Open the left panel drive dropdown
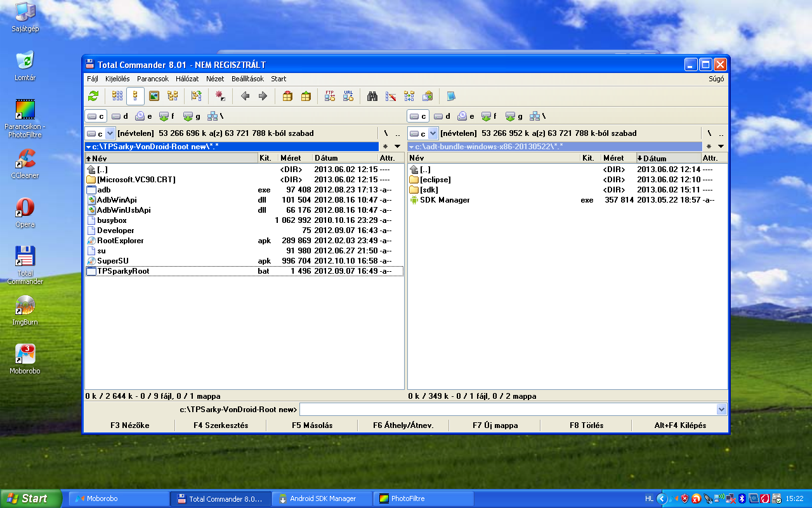 coord(110,133)
